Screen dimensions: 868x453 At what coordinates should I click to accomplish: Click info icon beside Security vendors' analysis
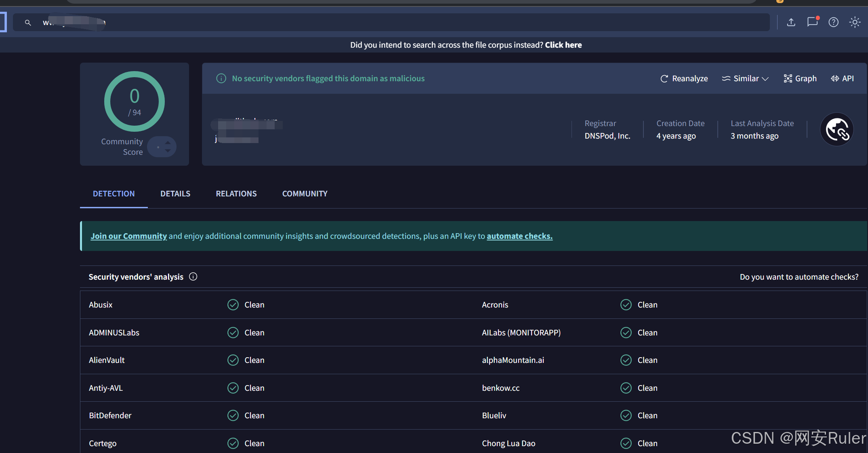click(193, 277)
